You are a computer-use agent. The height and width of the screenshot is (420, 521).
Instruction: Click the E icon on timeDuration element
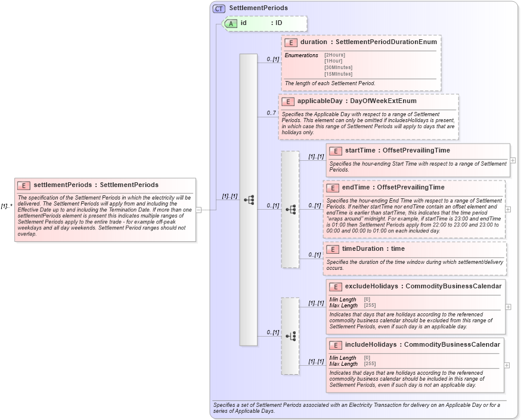click(334, 249)
